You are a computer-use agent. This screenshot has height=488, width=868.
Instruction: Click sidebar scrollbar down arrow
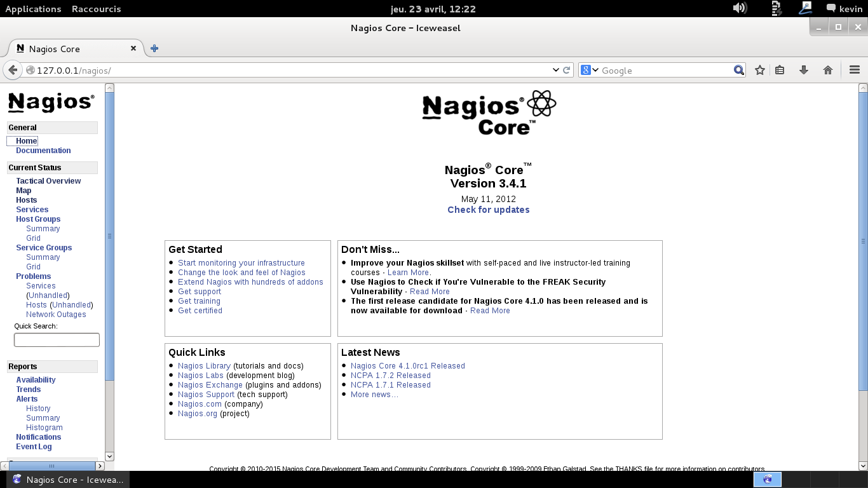[x=109, y=456]
